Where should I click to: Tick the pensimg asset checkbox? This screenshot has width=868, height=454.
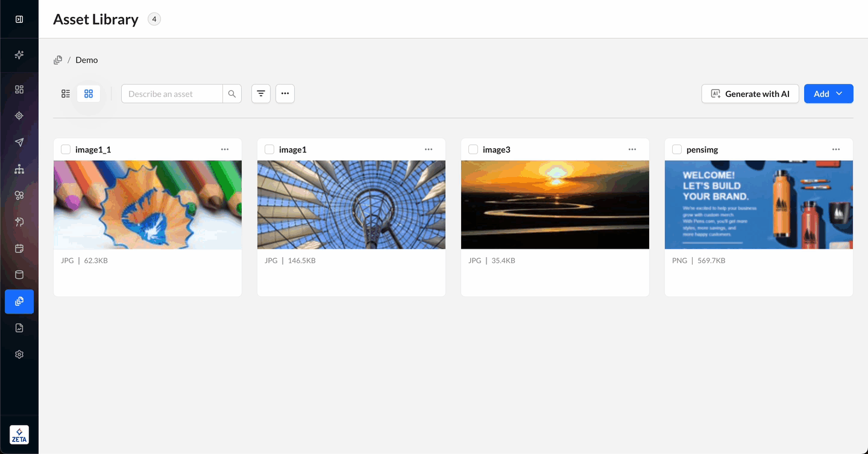(677, 149)
